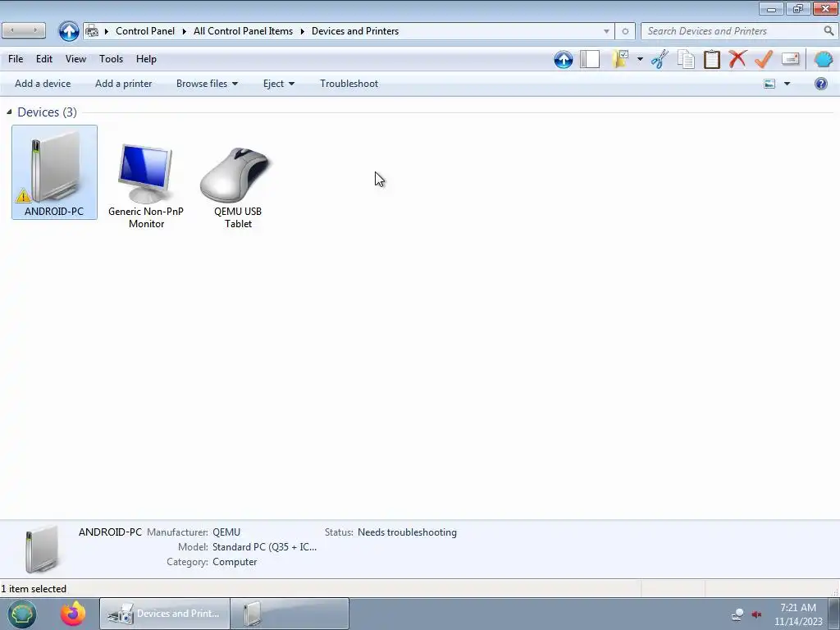Viewport: 840px width, 630px height.
Task: Click the second taskbar window with computer icon
Action: (290, 614)
